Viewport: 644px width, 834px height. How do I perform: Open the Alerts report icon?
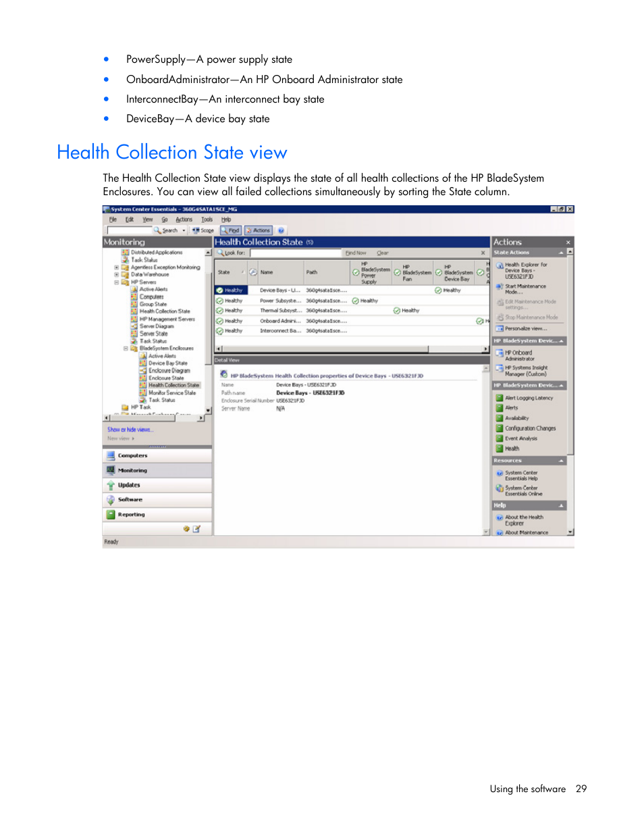point(500,408)
